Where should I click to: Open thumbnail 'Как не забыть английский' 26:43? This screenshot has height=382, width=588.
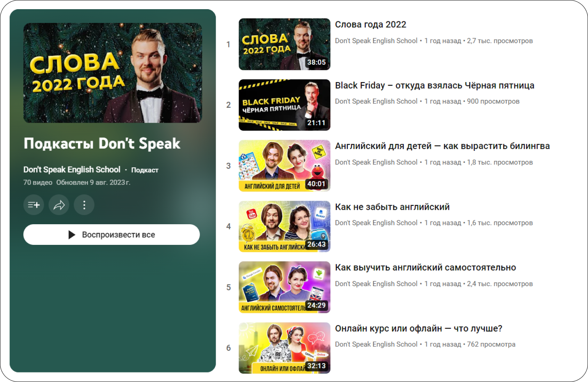tap(284, 227)
